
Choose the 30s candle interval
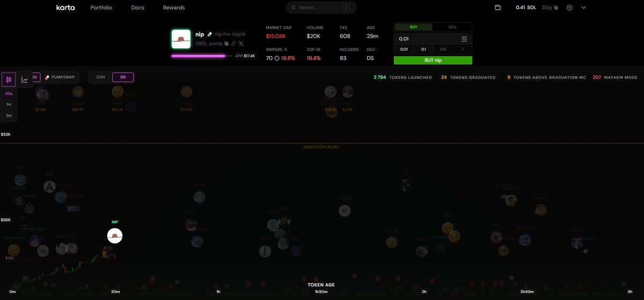pos(9,93)
